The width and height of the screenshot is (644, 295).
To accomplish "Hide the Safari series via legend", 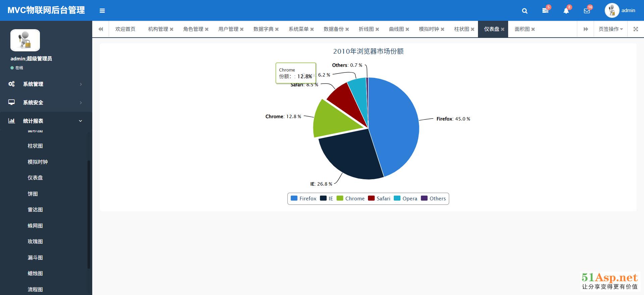I will (379, 198).
